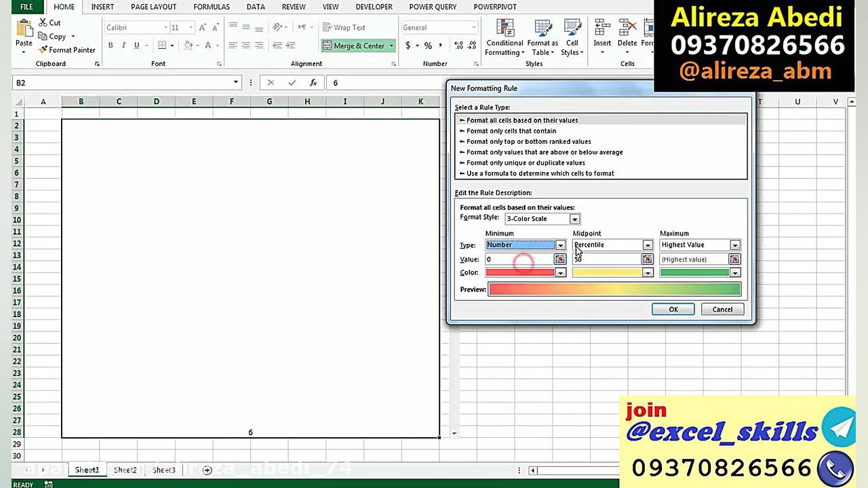Pick the green Maximum color swatch
Image resolution: width=868 pixels, height=488 pixels.
pos(695,272)
